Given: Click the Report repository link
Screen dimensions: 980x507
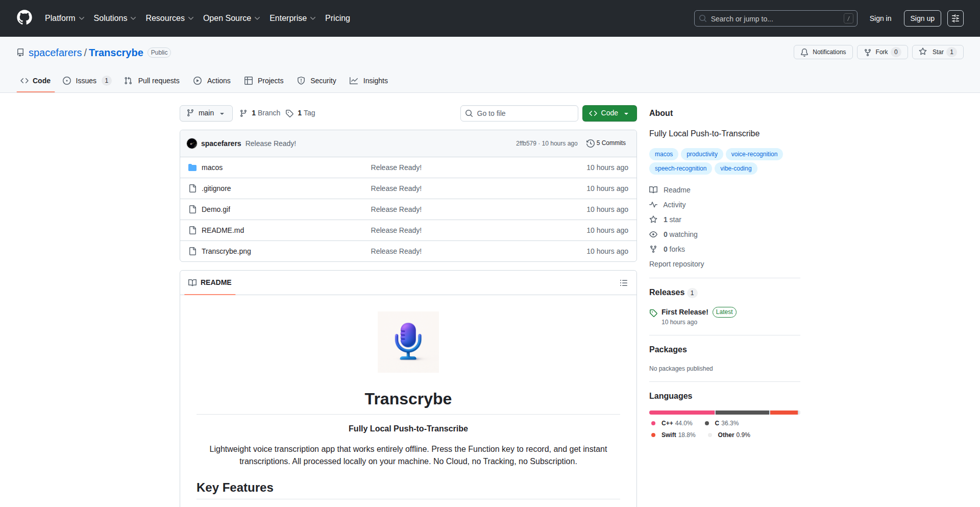Looking at the screenshot, I should (x=676, y=264).
